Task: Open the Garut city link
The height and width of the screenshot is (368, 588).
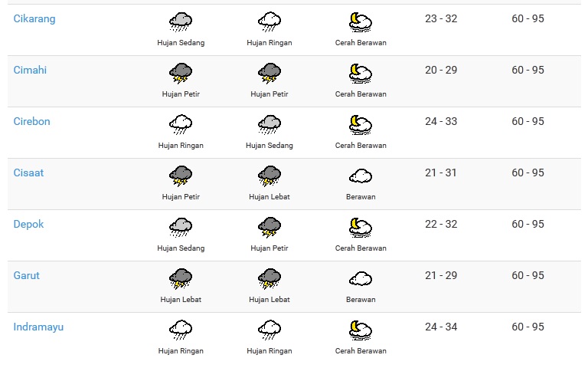Action: point(27,276)
